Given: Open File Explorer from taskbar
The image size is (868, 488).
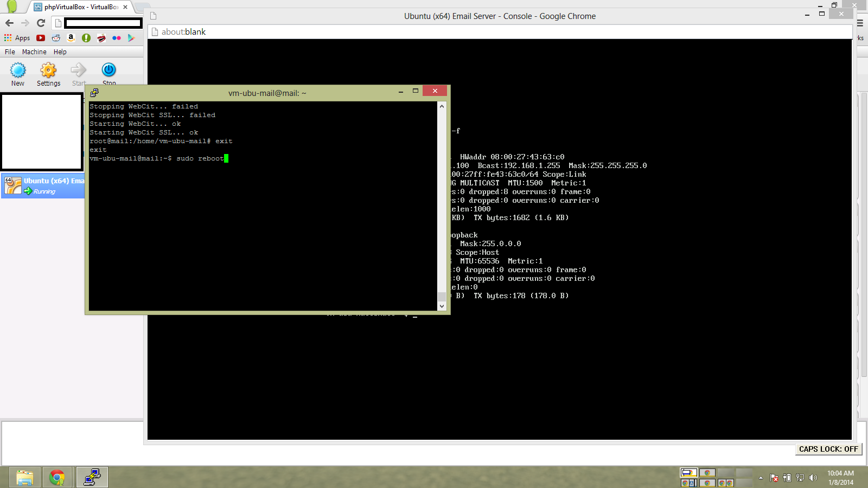Looking at the screenshot, I should coord(25,477).
